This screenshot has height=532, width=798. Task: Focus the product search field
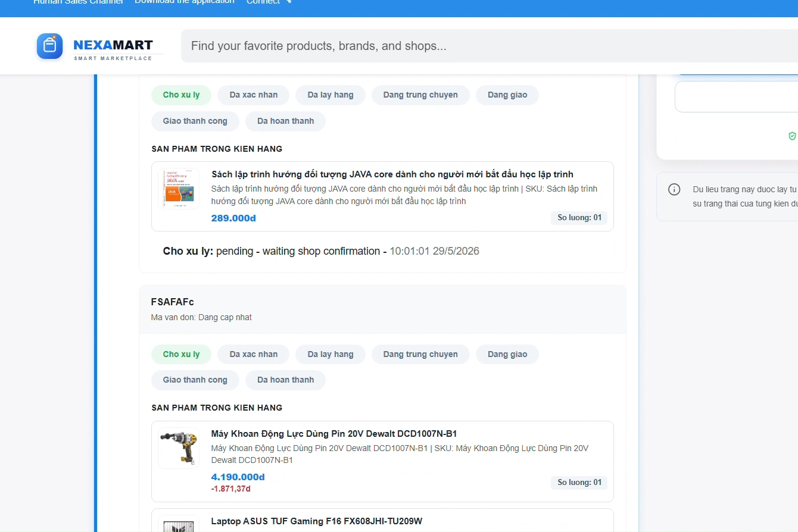click(x=490, y=46)
